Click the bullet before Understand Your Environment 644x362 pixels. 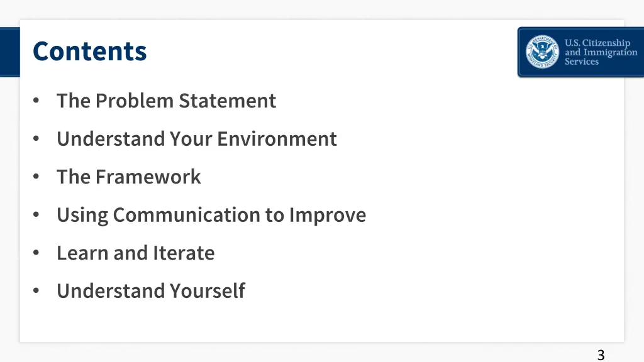click(36, 138)
